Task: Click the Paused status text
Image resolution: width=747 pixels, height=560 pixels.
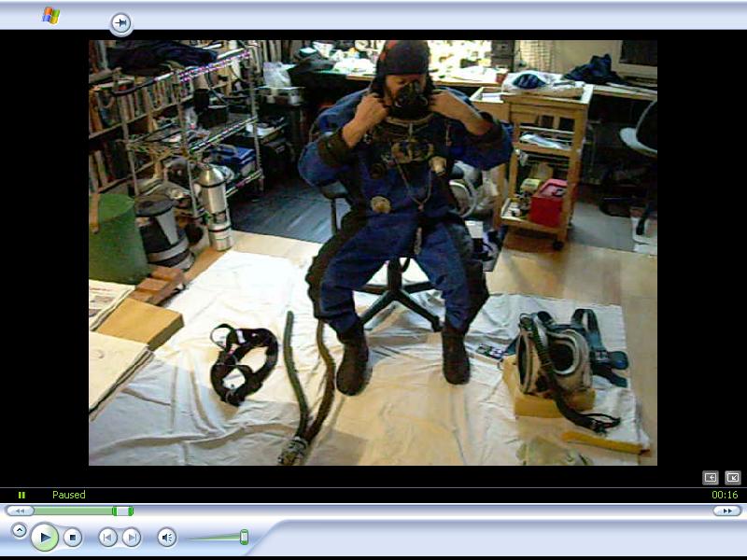Action: (x=68, y=495)
